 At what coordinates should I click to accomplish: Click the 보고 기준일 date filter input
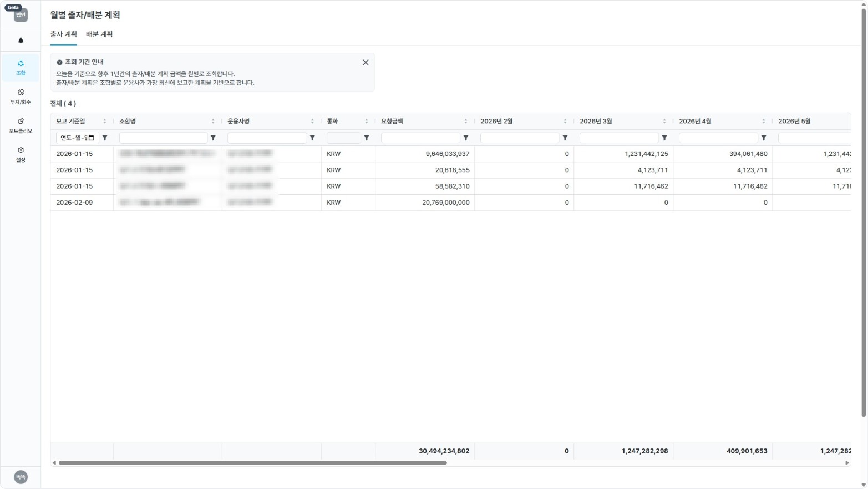[x=77, y=138]
